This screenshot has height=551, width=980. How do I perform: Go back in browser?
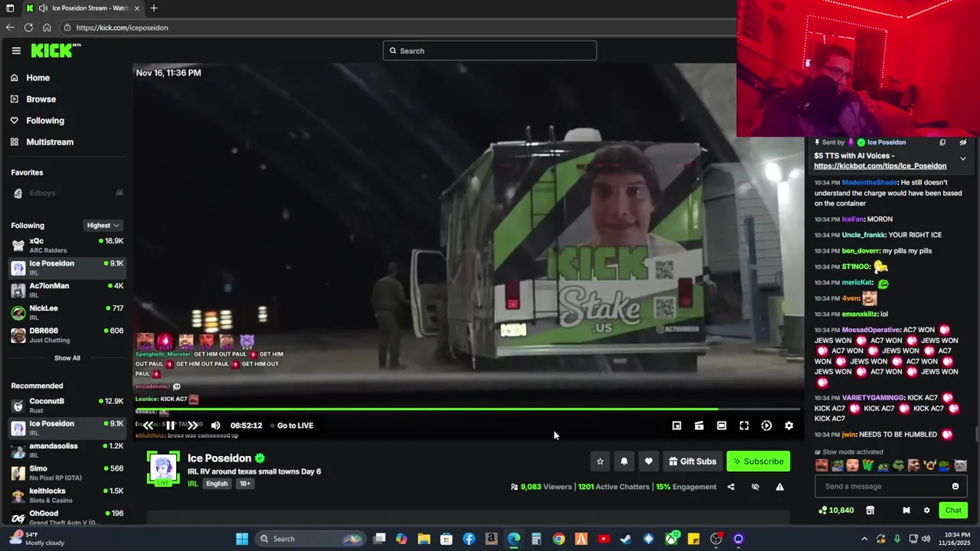pos(10,28)
